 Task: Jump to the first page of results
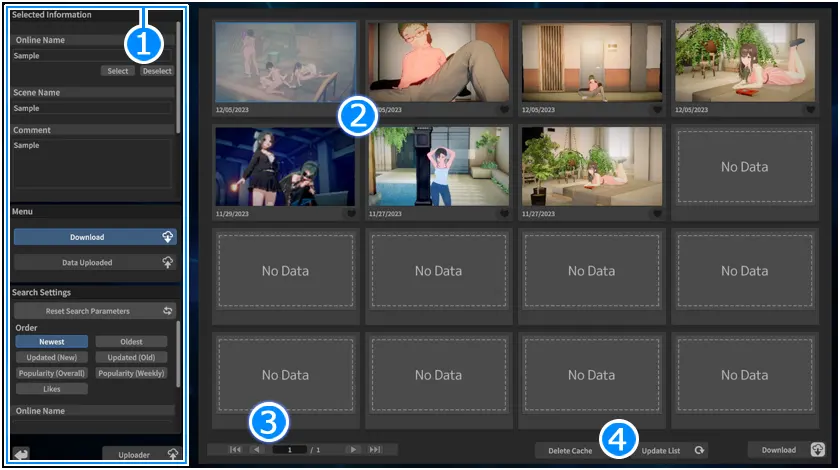tap(235, 450)
